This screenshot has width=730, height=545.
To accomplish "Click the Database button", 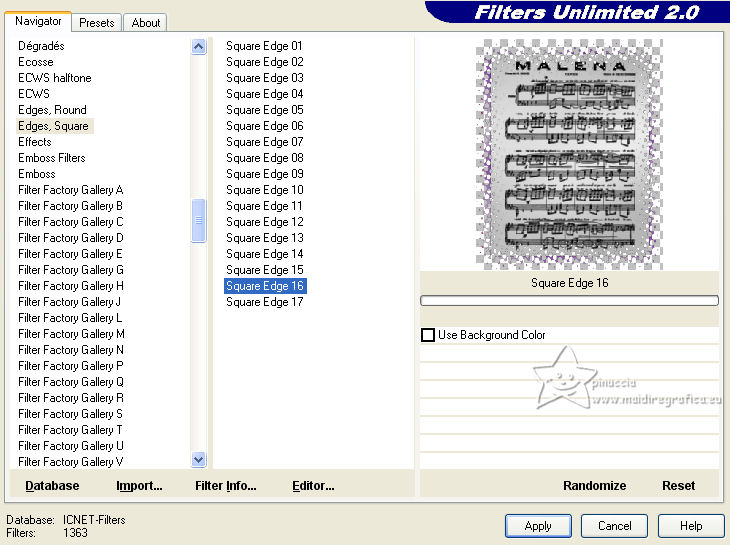I will (x=52, y=486).
